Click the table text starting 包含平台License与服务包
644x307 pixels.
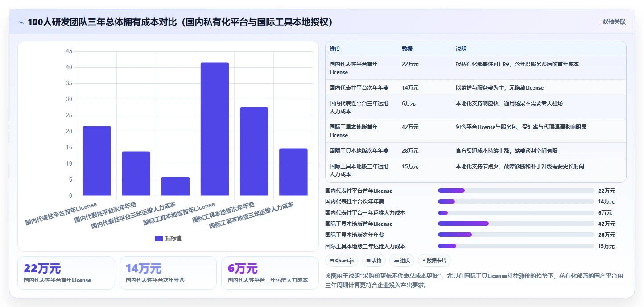[521, 127]
